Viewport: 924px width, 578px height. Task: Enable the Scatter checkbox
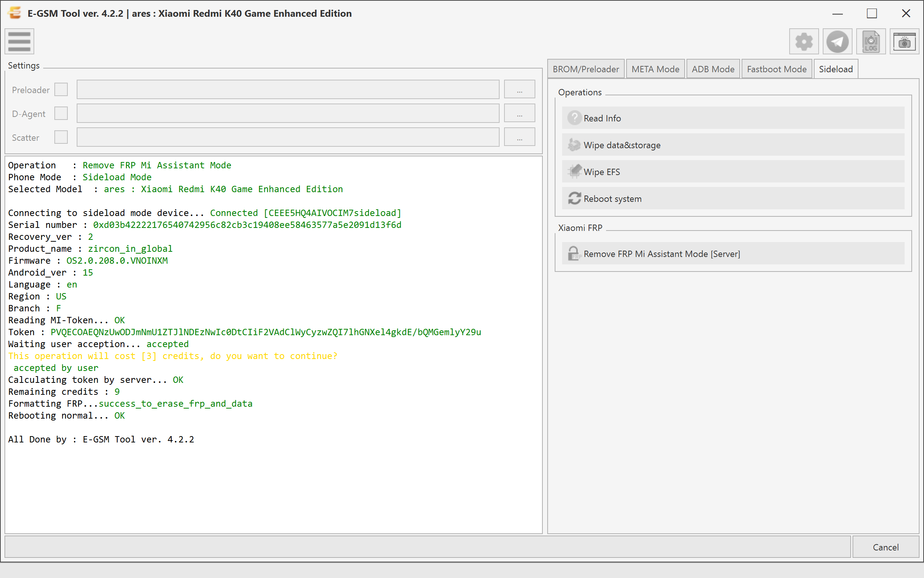pyautogui.click(x=61, y=137)
